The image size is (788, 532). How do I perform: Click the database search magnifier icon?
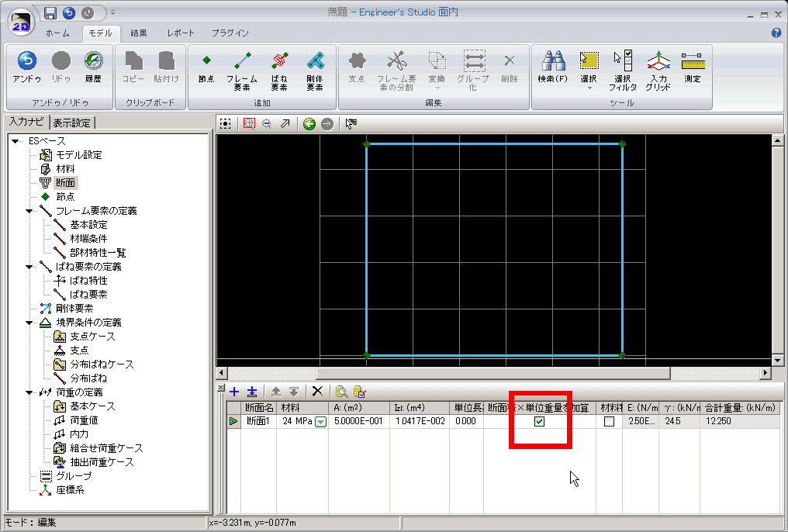click(341, 392)
